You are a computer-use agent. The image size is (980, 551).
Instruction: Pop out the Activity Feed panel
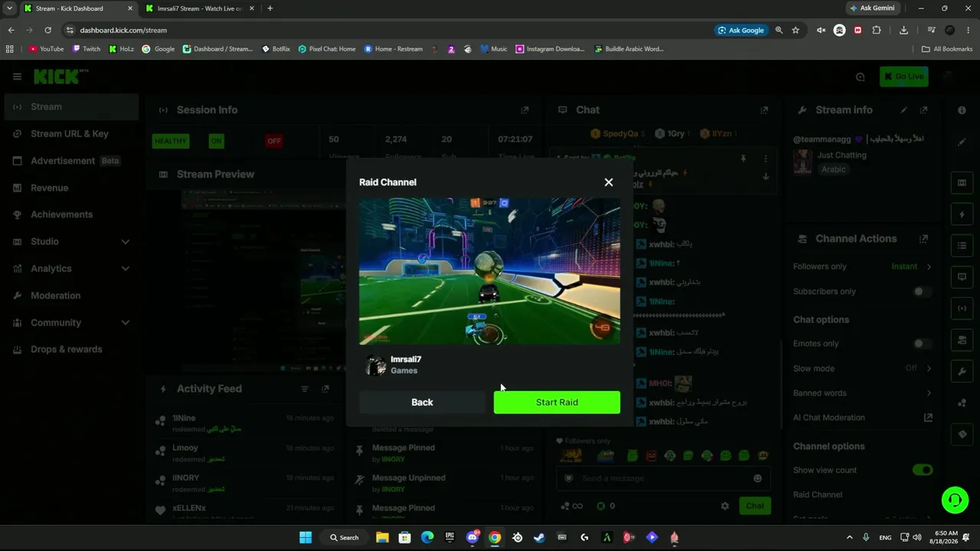pos(325,389)
